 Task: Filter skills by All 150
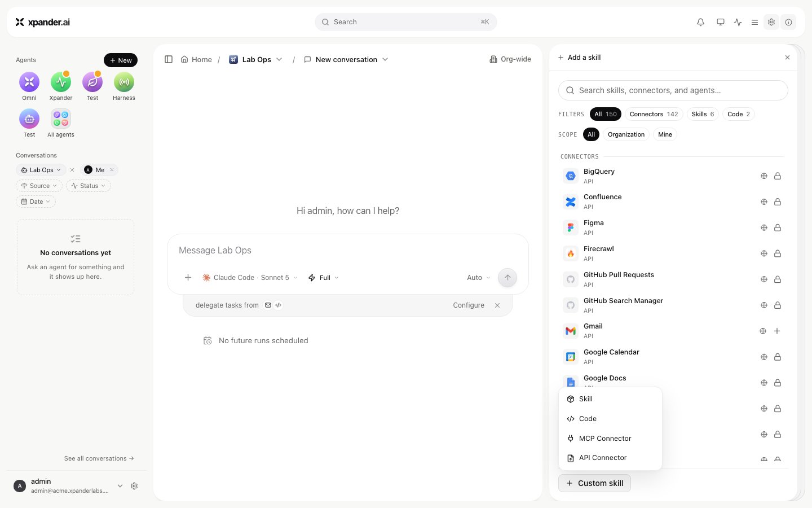[606, 114]
